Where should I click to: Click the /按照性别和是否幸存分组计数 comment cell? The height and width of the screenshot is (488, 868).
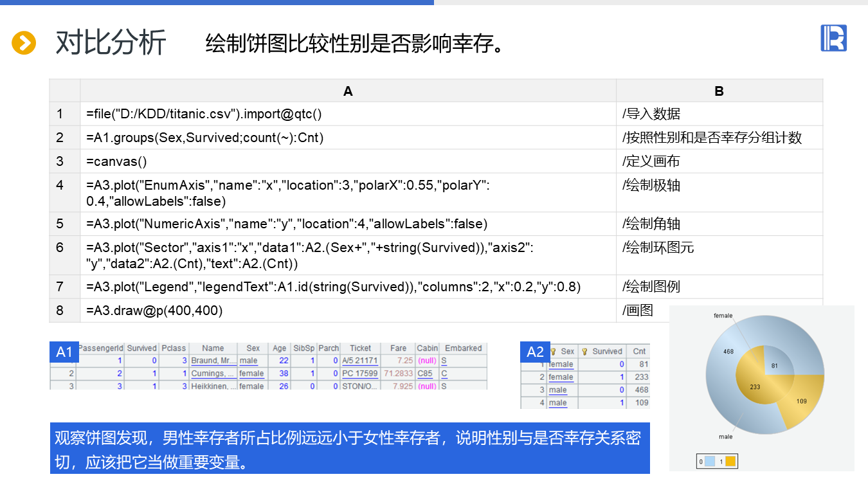pyautogui.click(x=719, y=138)
